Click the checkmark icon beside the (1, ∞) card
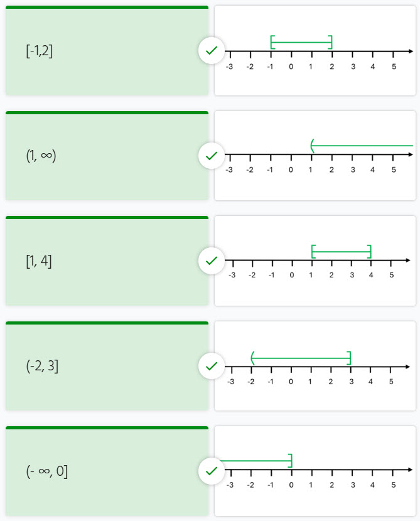The image size is (420, 521). click(x=212, y=155)
